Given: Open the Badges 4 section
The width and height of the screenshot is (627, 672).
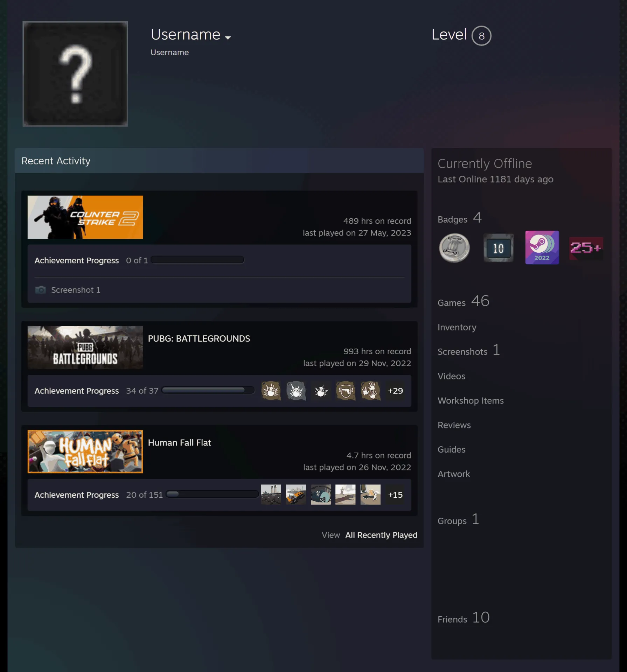Looking at the screenshot, I should coord(460,218).
